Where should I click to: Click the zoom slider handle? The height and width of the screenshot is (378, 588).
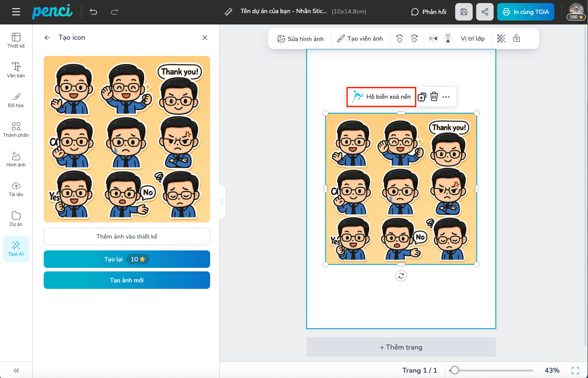455,370
